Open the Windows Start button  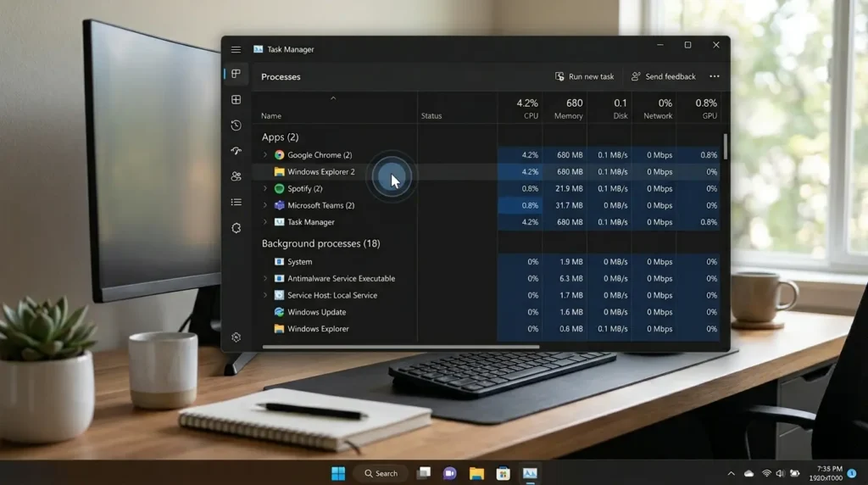point(338,473)
